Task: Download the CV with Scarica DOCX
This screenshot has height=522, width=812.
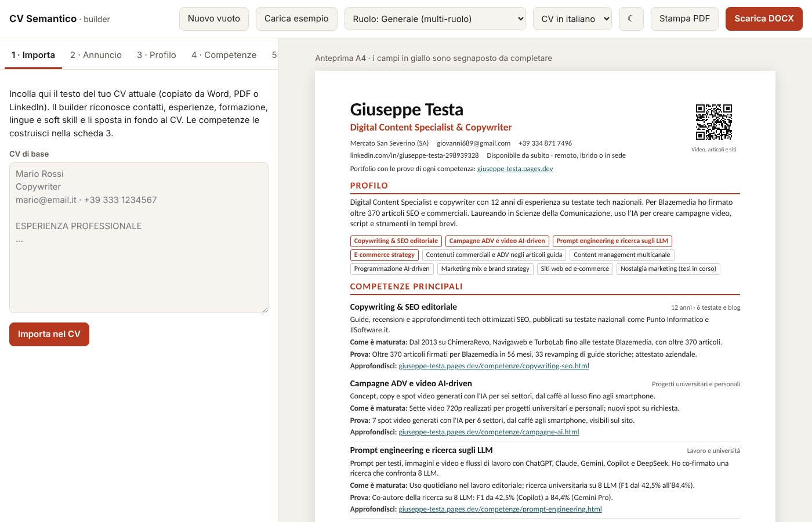Action: pyautogui.click(x=764, y=19)
